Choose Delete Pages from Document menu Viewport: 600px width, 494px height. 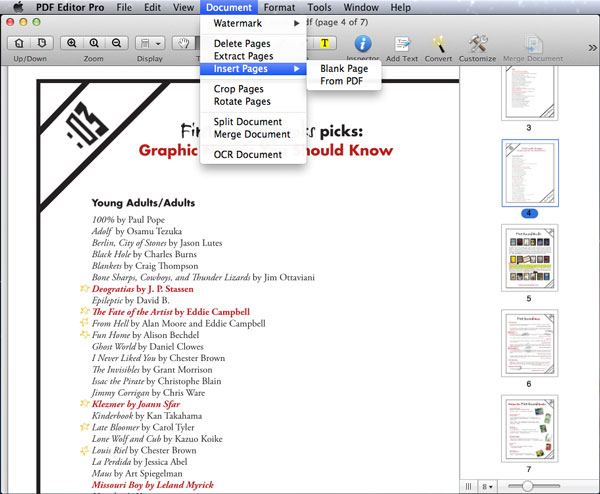pos(253,44)
